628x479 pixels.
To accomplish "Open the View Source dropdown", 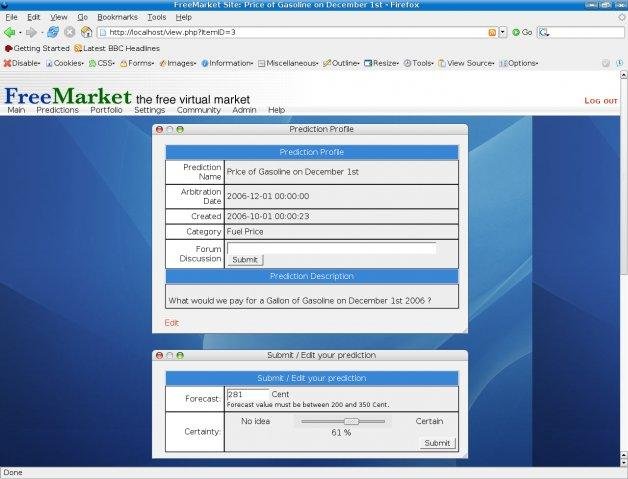I will [x=466, y=63].
